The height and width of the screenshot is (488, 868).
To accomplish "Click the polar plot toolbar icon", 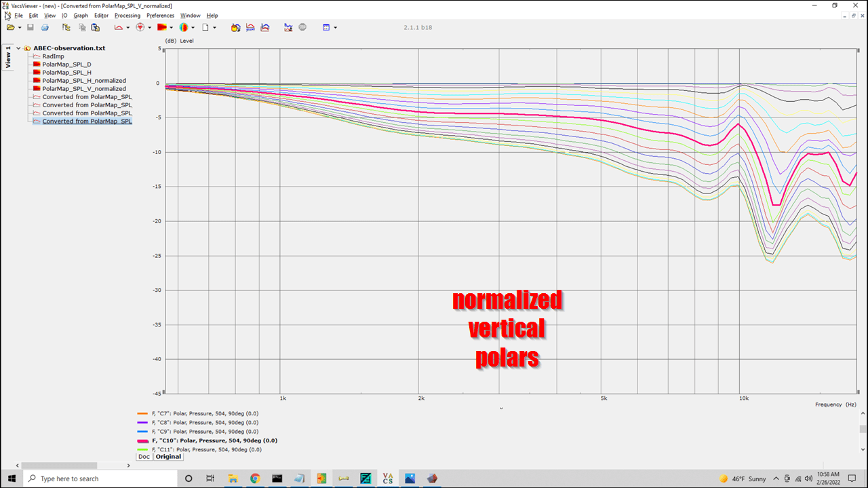I will (x=140, y=27).
